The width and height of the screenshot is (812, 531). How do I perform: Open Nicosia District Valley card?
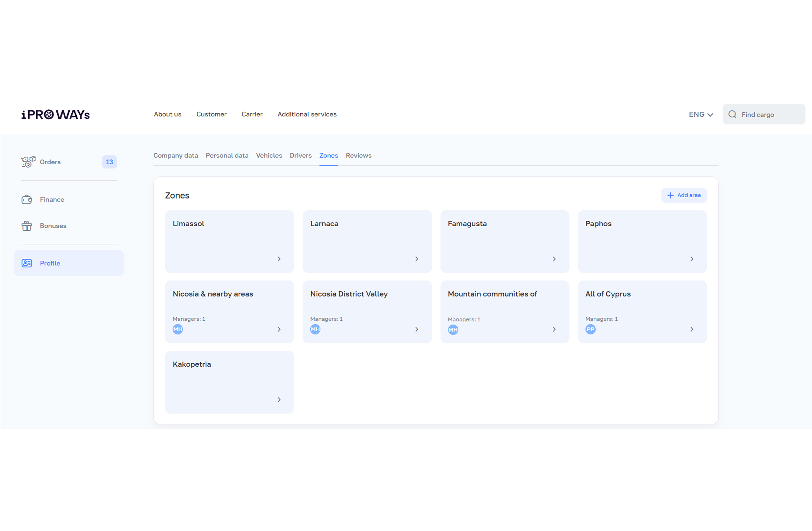367,312
